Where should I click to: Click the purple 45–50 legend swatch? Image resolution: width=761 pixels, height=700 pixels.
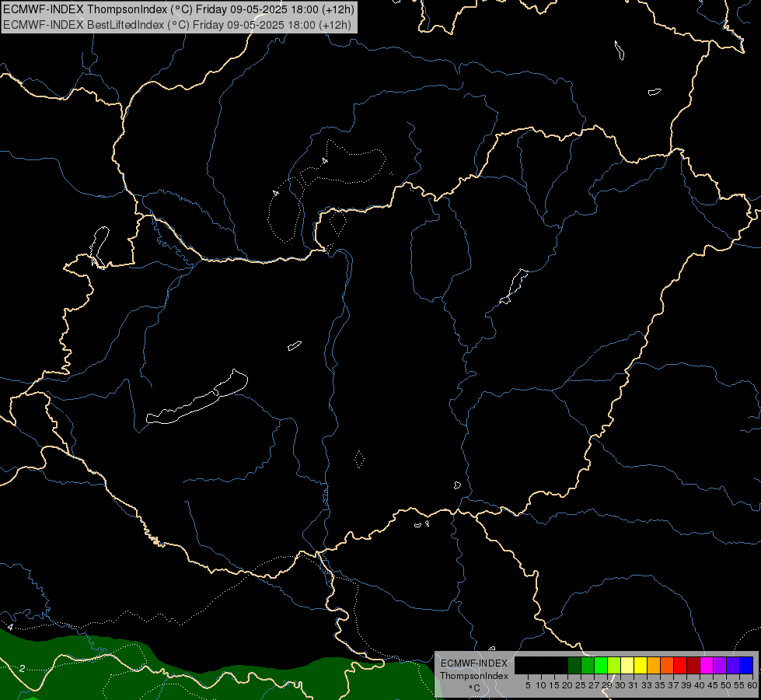tap(719, 665)
